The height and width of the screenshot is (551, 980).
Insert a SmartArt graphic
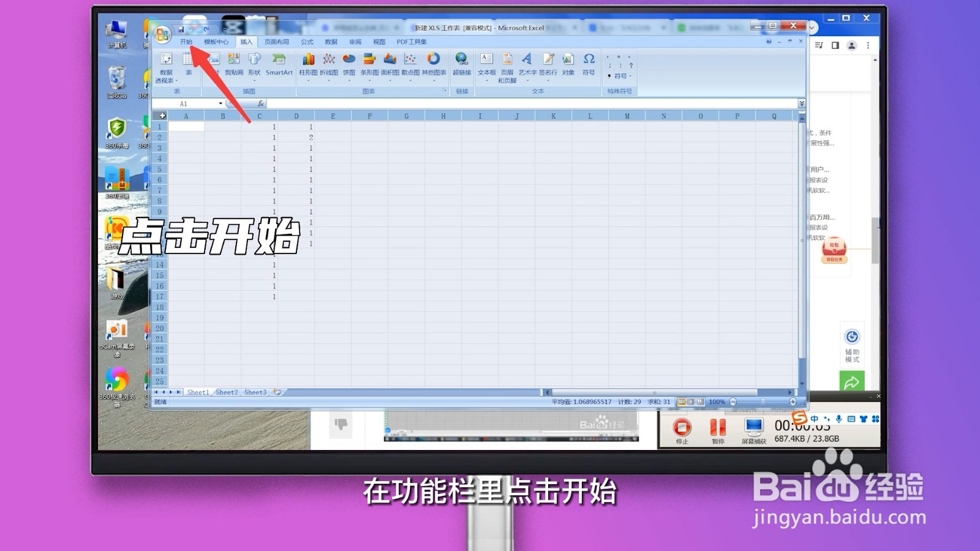click(279, 64)
